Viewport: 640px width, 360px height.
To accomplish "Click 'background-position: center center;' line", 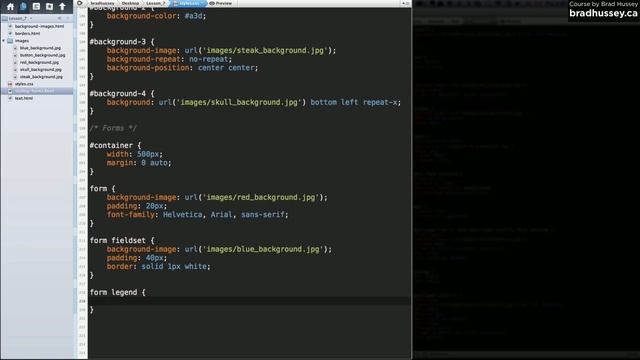I will (x=182, y=68).
